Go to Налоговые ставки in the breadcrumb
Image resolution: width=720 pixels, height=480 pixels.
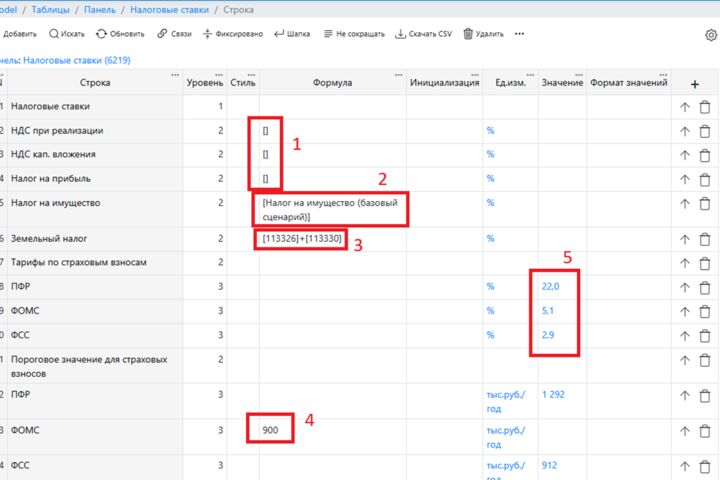pyautogui.click(x=169, y=10)
